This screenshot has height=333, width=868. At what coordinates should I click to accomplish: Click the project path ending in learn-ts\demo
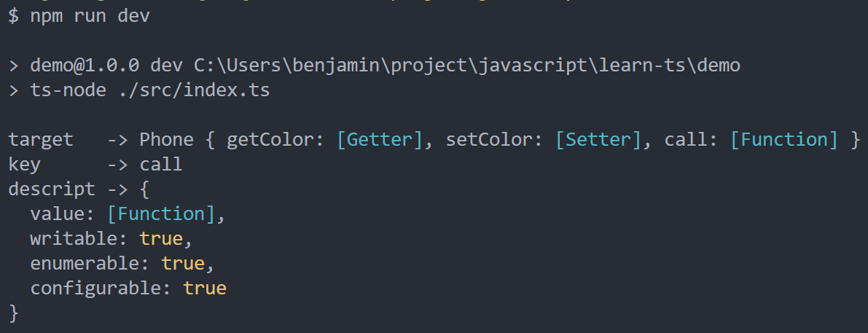466,66
